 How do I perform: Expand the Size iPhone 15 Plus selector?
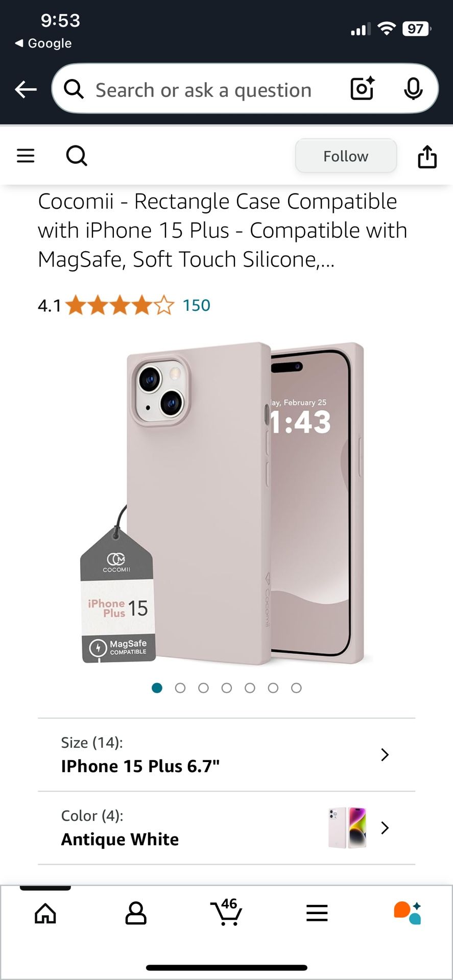[226, 755]
